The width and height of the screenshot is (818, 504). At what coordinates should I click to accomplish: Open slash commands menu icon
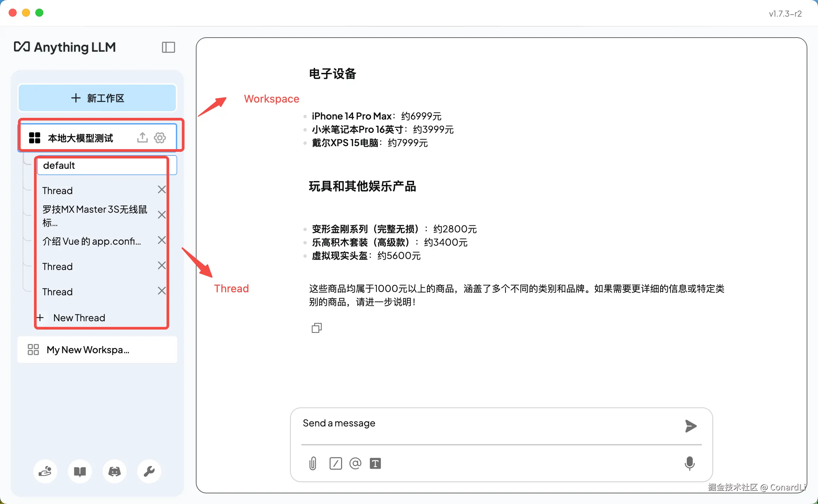click(335, 463)
